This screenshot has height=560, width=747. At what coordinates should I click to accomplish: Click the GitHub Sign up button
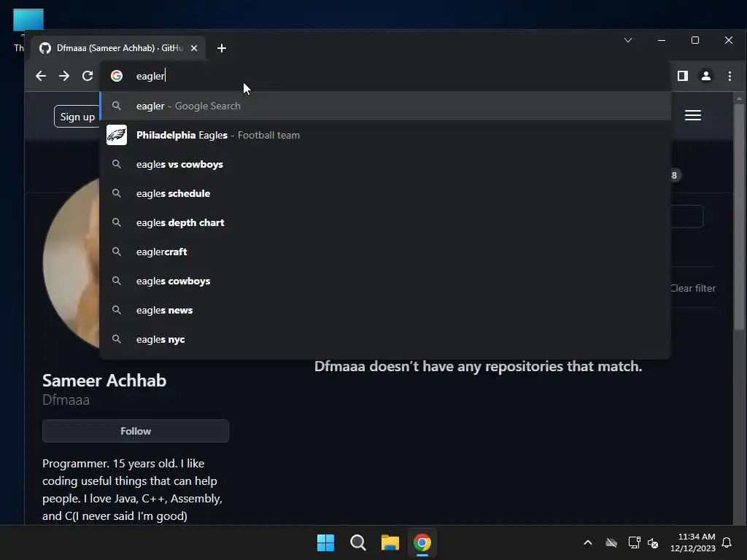(x=77, y=117)
